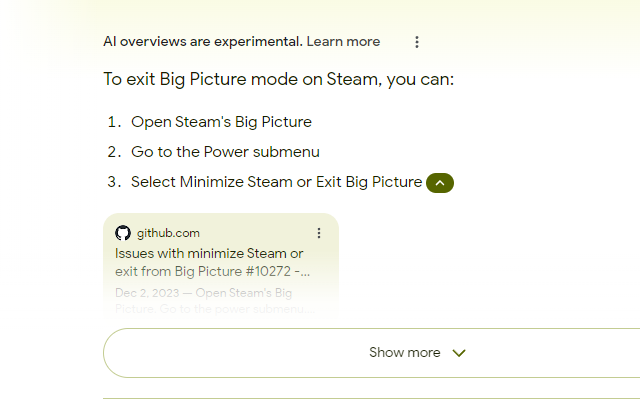This screenshot has width=640, height=400.
Task: Click the 'Dec 2, 2023' date in the card
Action: (x=147, y=293)
